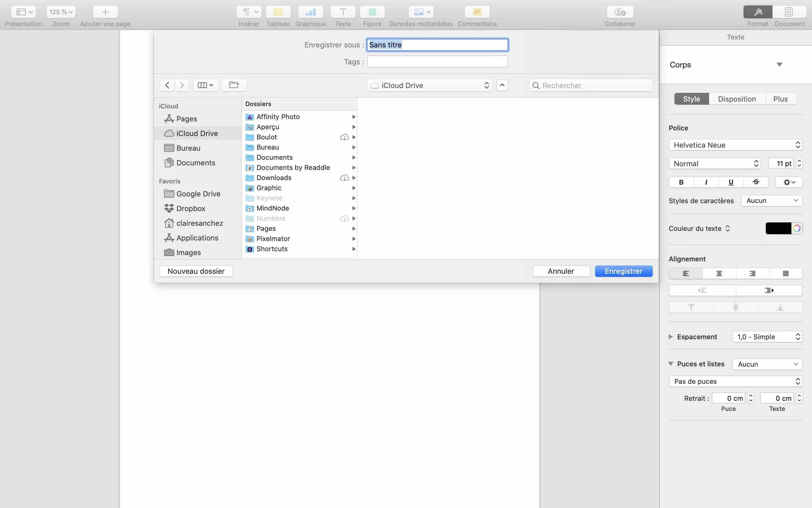This screenshot has height=508, width=812.
Task: Switch to the Disposition tab
Action: click(x=737, y=99)
